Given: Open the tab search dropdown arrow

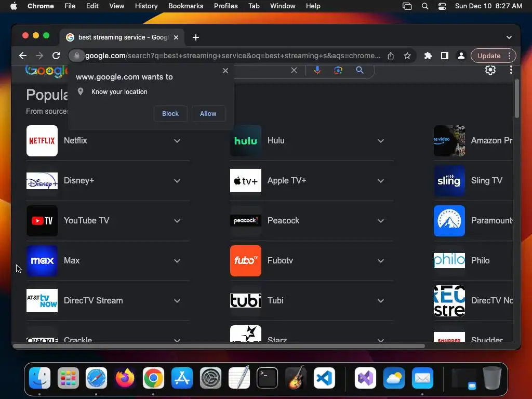Looking at the screenshot, I should point(509,37).
